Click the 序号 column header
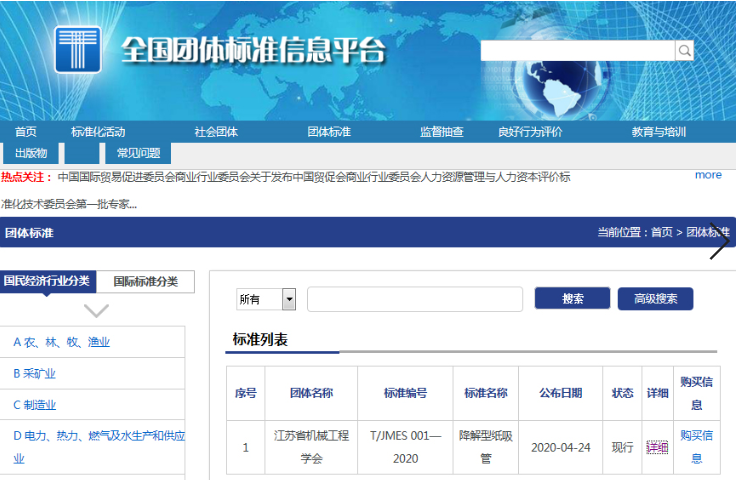Image resolution: width=736 pixels, height=500 pixels. coord(245,393)
